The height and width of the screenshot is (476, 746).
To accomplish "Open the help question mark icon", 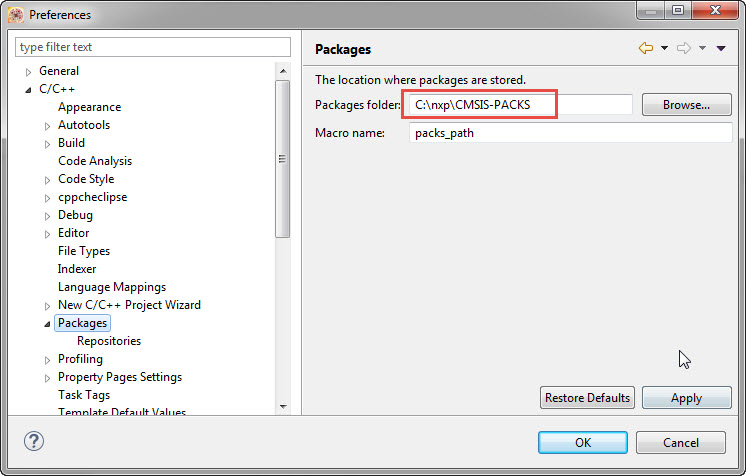I will [33, 441].
